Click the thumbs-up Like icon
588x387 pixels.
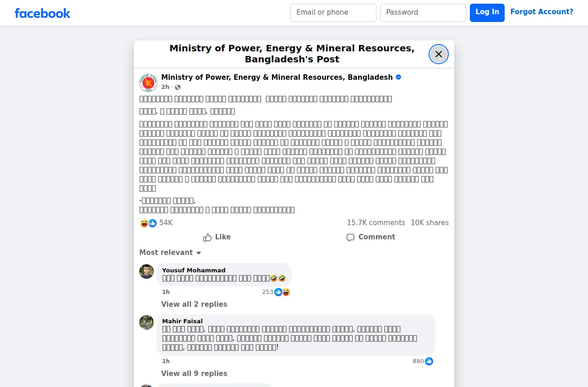[x=207, y=237]
